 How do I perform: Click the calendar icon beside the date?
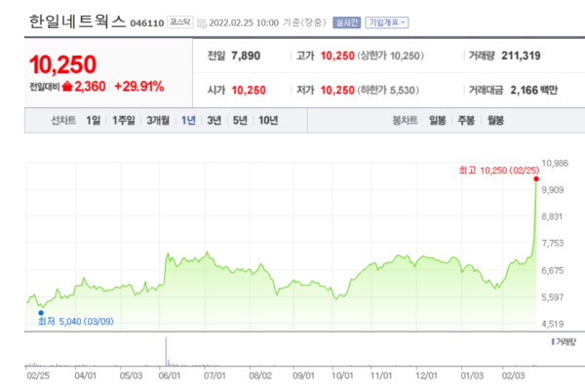tap(202, 23)
